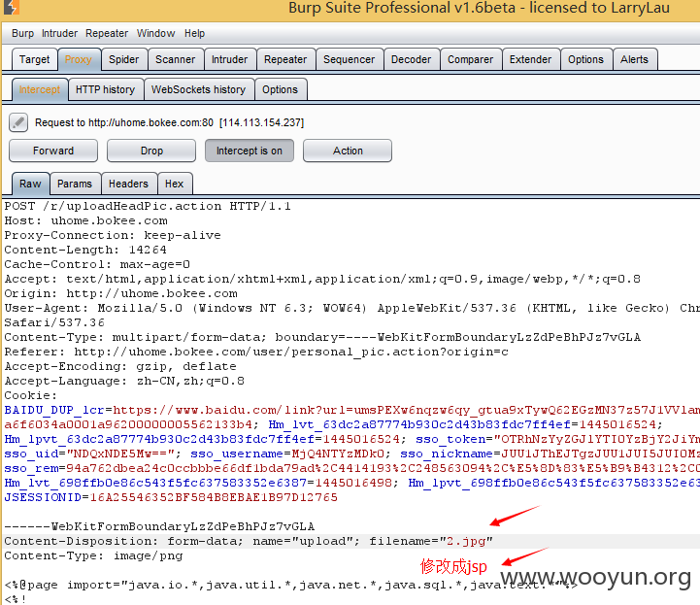The width and height of the screenshot is (700, 605).
Task: Switch to the Hex view tab
Action: point(174,184)
